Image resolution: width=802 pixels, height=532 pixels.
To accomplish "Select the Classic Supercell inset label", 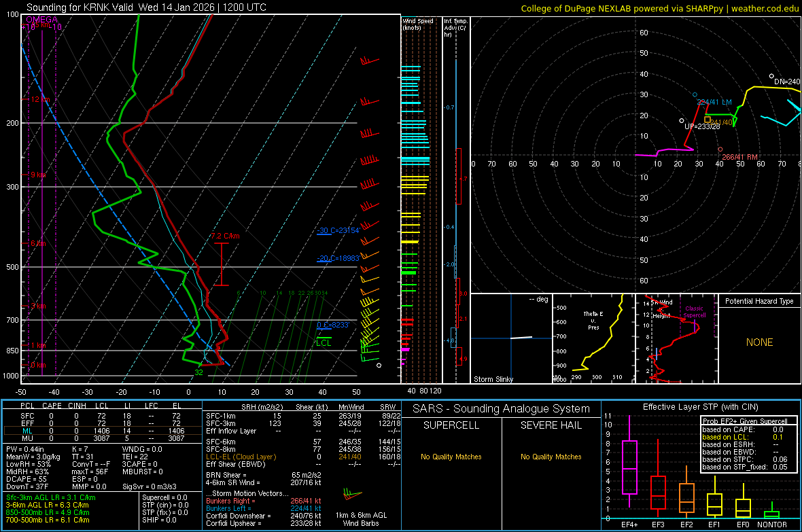I will [x=694, y=312].
